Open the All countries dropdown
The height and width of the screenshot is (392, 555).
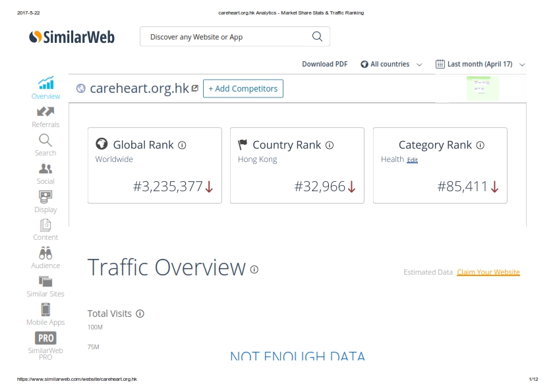click(x=391, y=64)
